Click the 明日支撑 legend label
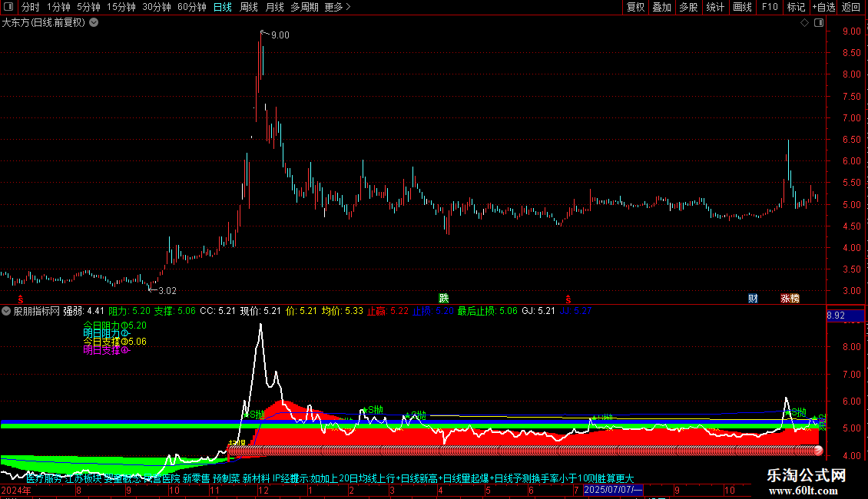Screen dimensions: 868x499 point(106,349)
